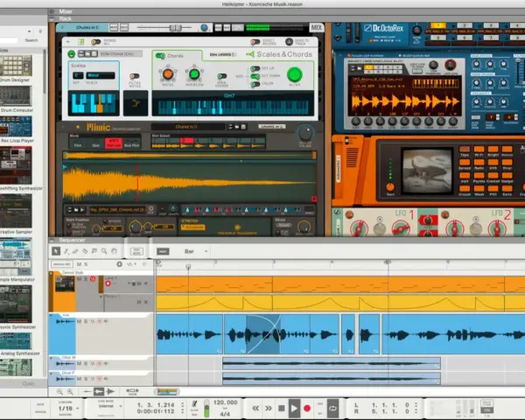Click the rewind button in transport

255,408
